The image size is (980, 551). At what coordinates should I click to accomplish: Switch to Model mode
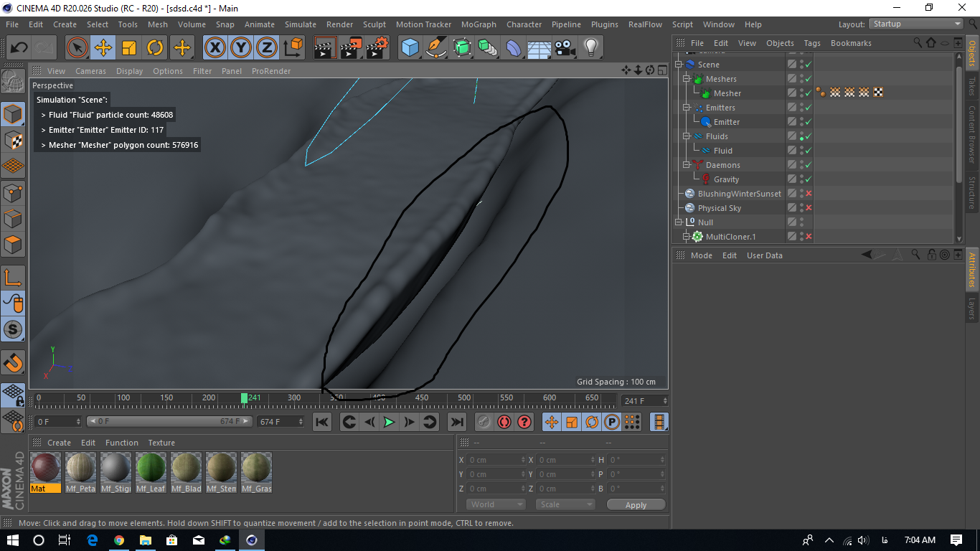pyautogui.click(x=13, y=115)
